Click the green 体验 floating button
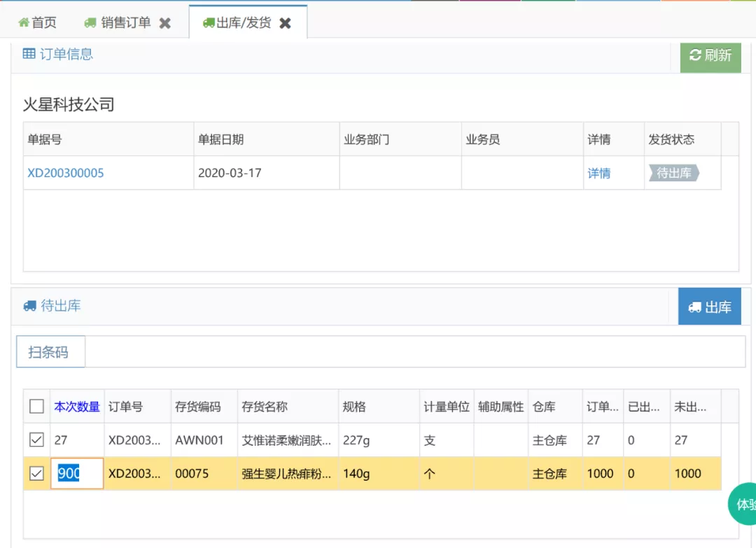Viewport: 756px width, 548px height. coord(743,504)
